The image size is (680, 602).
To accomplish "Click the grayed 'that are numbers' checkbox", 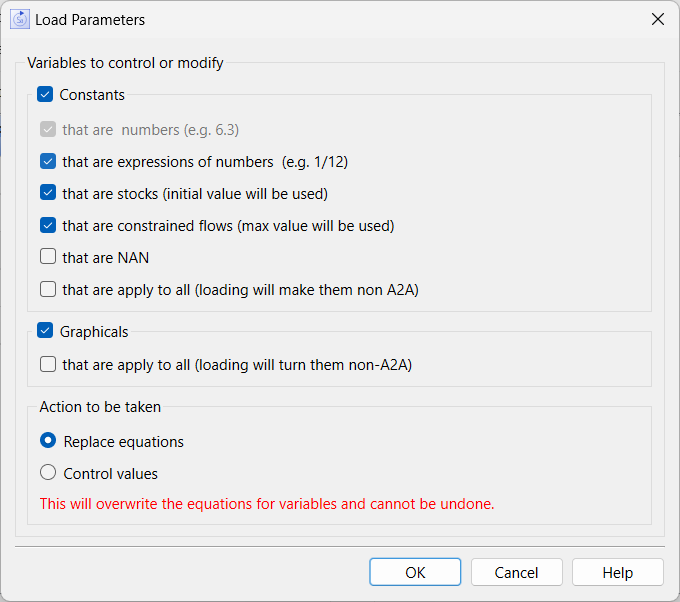I will point(48,129).
